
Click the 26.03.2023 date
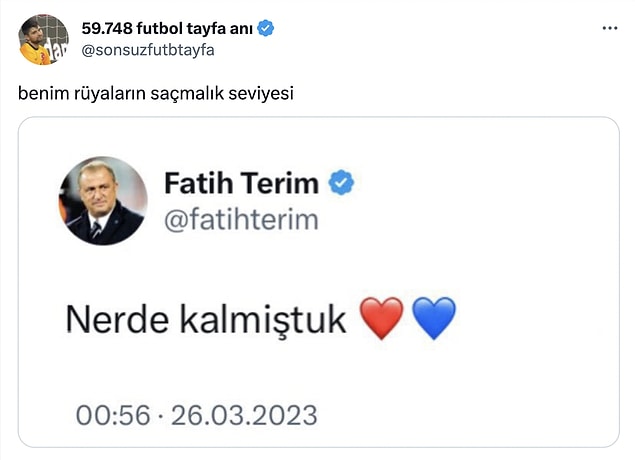[x=244, y=415]
